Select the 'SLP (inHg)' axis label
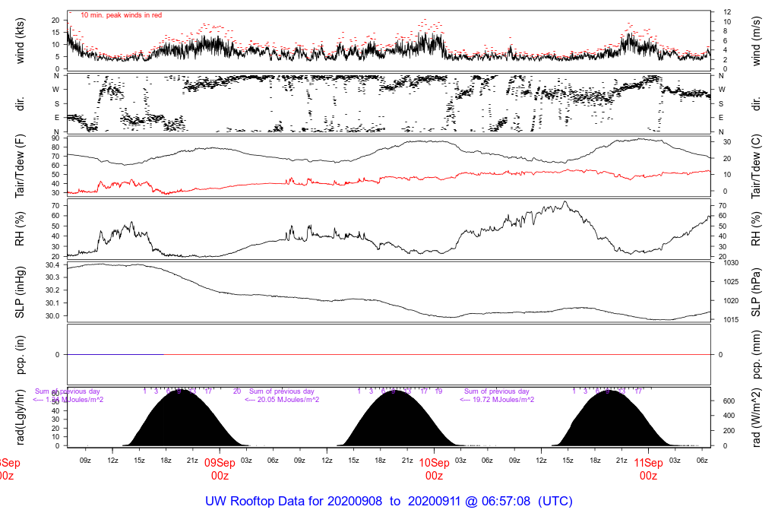Screen dimensions: 778x532 [x=20, y=293]
